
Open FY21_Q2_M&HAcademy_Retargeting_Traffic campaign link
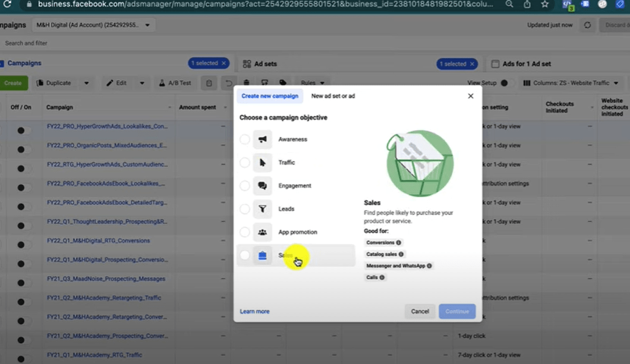tap(104, 297)
